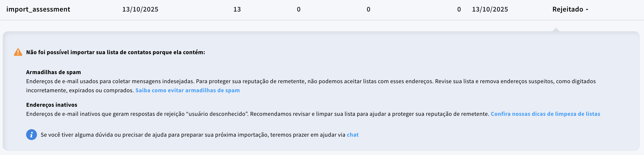
Task: Click the 'Armadilhas de spam' section heading
Action: pyautogui.click(x=54, y=72)
